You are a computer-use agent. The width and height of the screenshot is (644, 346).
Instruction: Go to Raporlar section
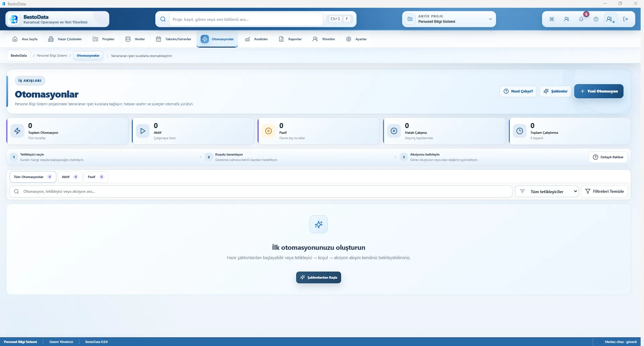click(x=290, y=39)
